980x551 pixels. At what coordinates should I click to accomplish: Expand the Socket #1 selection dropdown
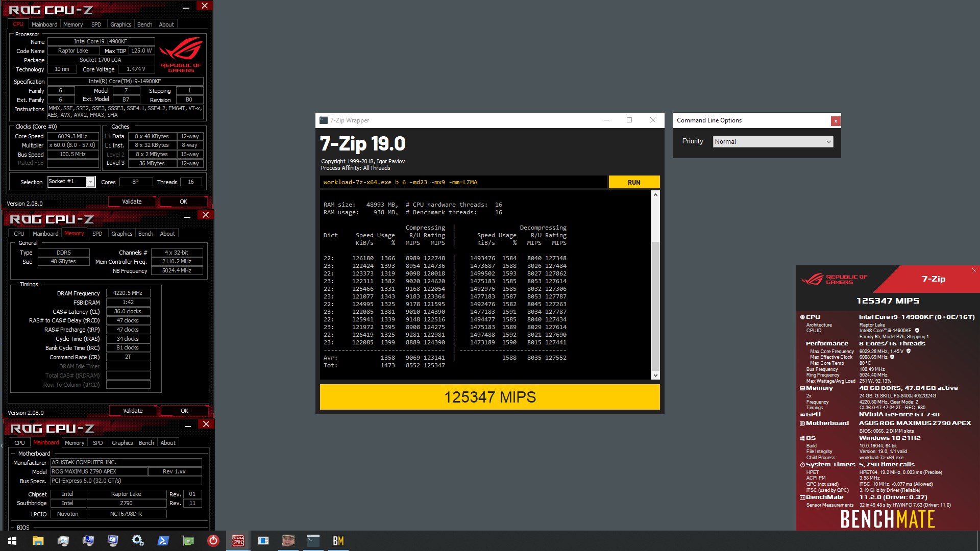[x=90, y=182]
